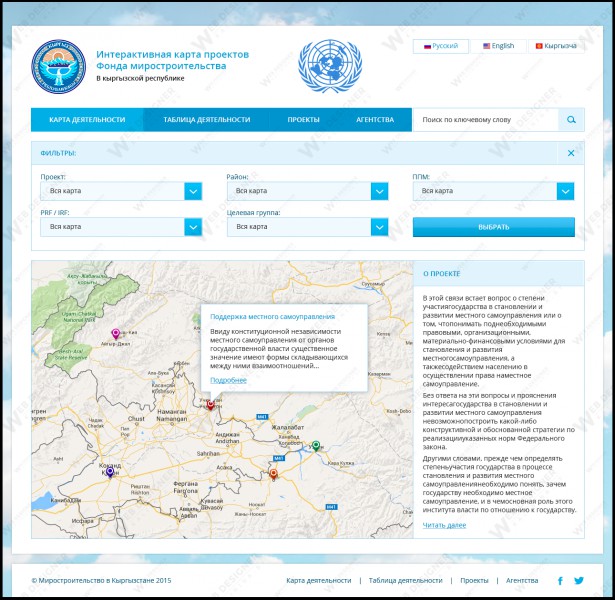Click the Наманган label on the map
This screenshot has height=600, width=615.
(x=171, y=412)
